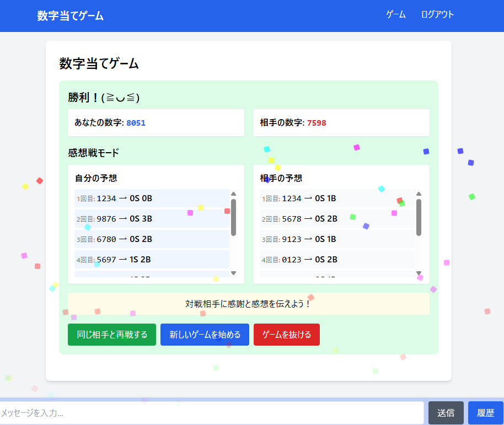Click the 数字当てゲーム site title in header

70,16
